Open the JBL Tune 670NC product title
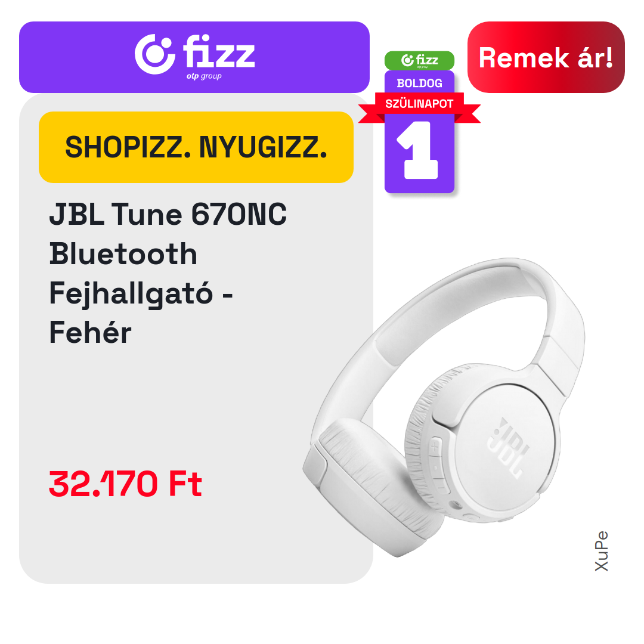This screenshot has height=644, width=644. (168, 214)
